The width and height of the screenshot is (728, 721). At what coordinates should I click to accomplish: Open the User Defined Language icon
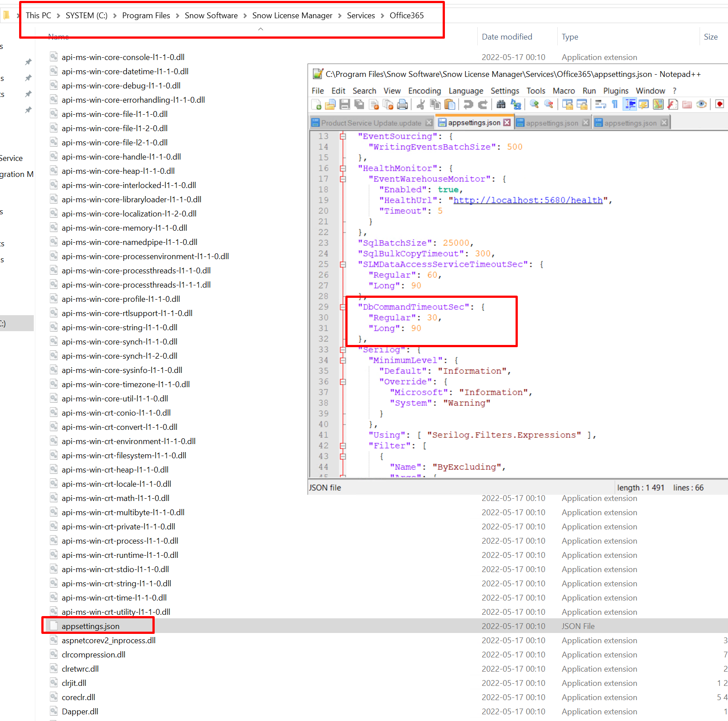[x=644, y=104]
